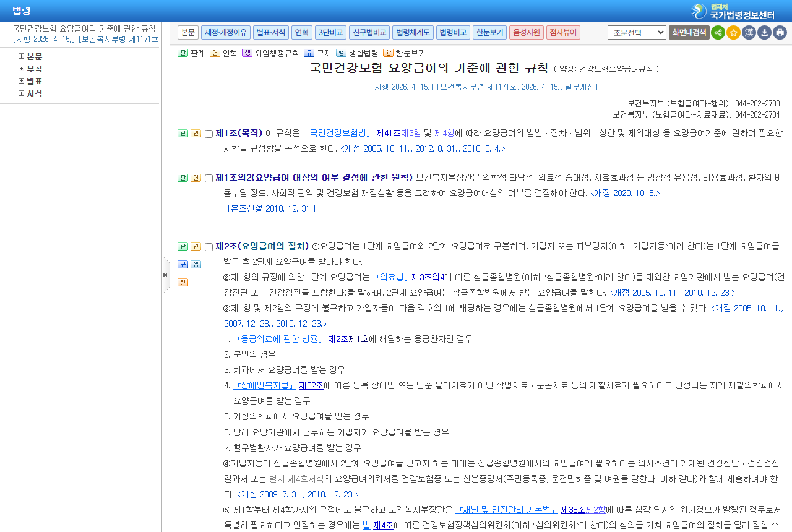
Task: Click 연 icon beside 제1조의2
Action: pyautogui.click(x=196, y=178)
